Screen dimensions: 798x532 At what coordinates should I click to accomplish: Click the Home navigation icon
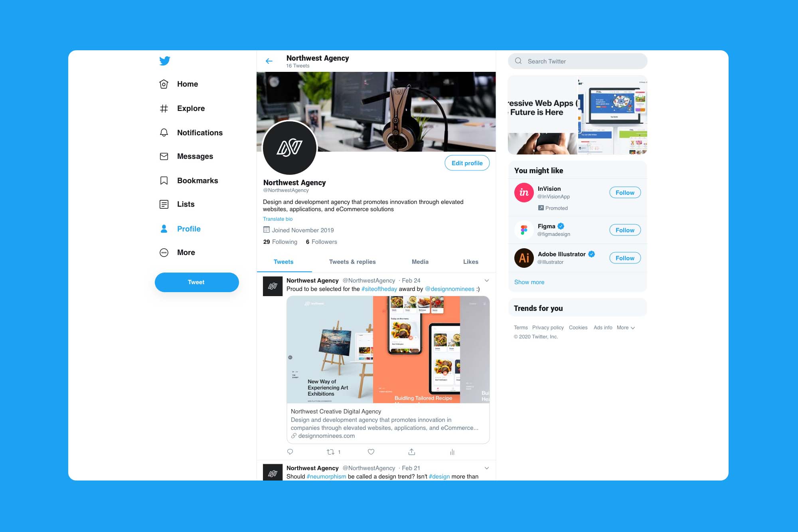click(164, 84)
